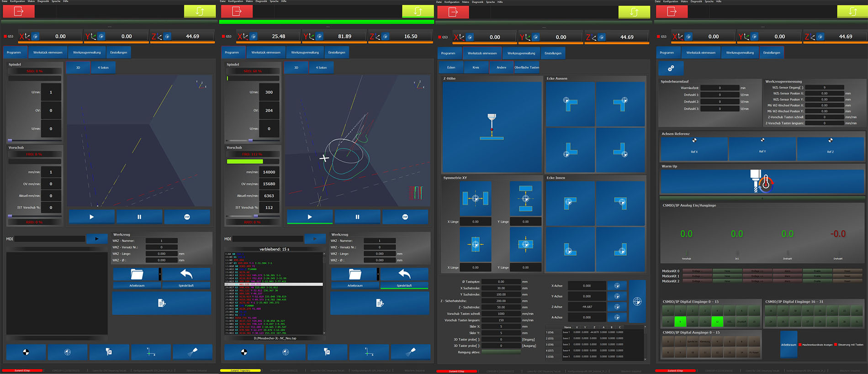Viewport: 868px width, 374px height.
Task: Click the yellow-green reset button in the leftmost screen
Action: tap(200, 11)
